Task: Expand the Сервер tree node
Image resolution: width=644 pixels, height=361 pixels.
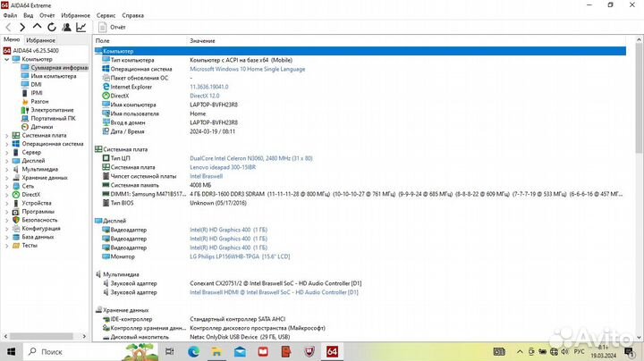Action: [6, 152]
